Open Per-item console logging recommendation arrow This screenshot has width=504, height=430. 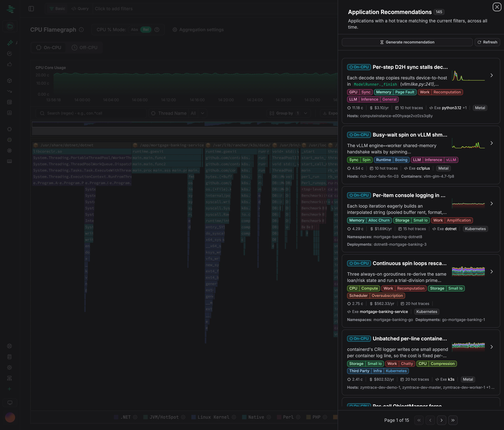pos(492,204)
